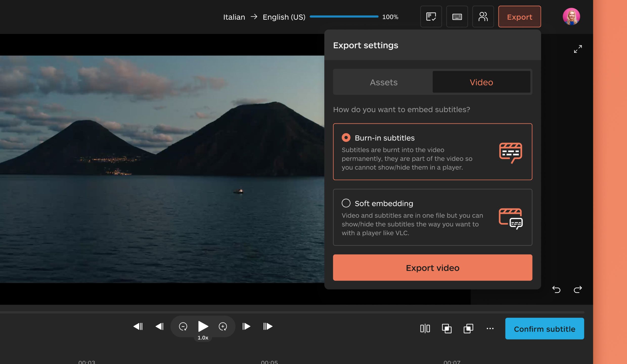
Task: Click the 00:05 timeline marker
Action: coord(269,362)
